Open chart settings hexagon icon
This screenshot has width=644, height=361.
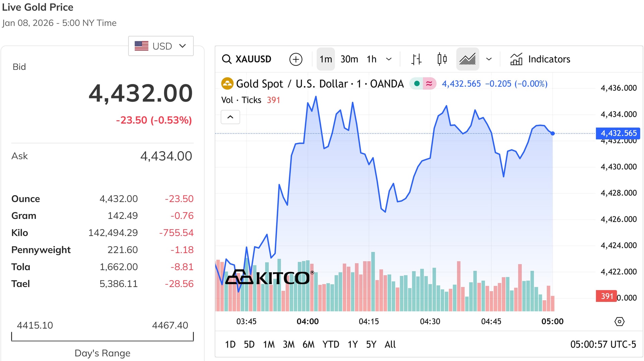point(619,321)
